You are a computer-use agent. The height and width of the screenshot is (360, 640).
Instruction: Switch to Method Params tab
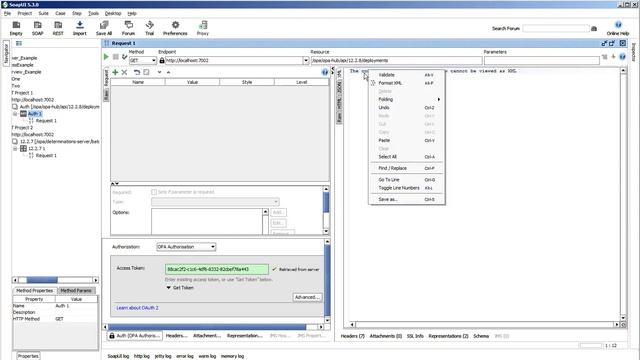76,291
